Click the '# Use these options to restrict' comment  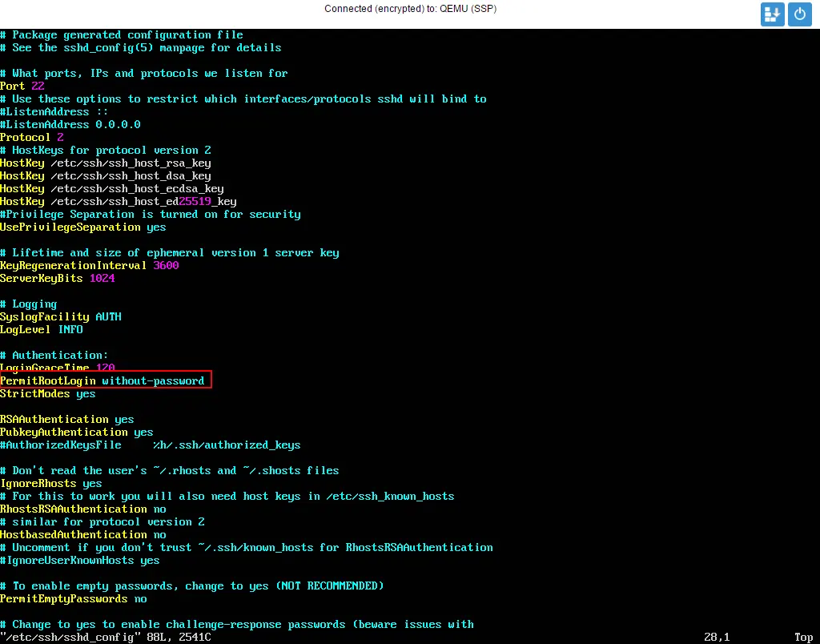243,99
